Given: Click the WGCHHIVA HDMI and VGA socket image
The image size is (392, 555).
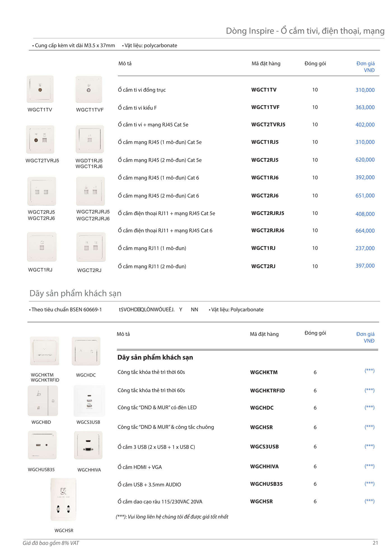Looking at the screenshot, I should click(88, 445).
